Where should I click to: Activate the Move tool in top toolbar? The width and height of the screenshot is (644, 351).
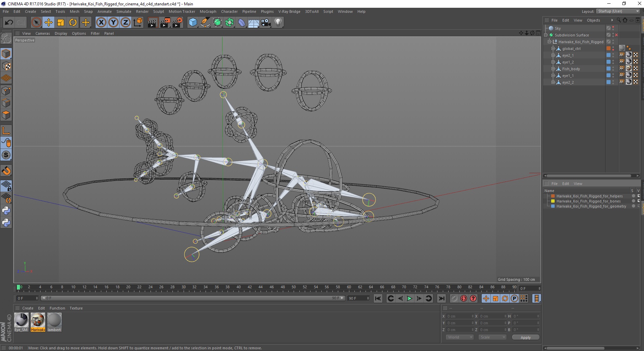[49, 23]
